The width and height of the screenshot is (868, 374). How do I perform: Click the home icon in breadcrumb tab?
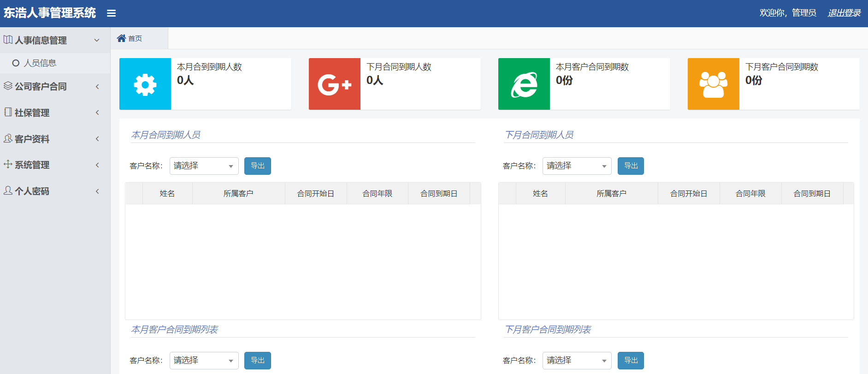pyautogui.click(x=121, y=38)
